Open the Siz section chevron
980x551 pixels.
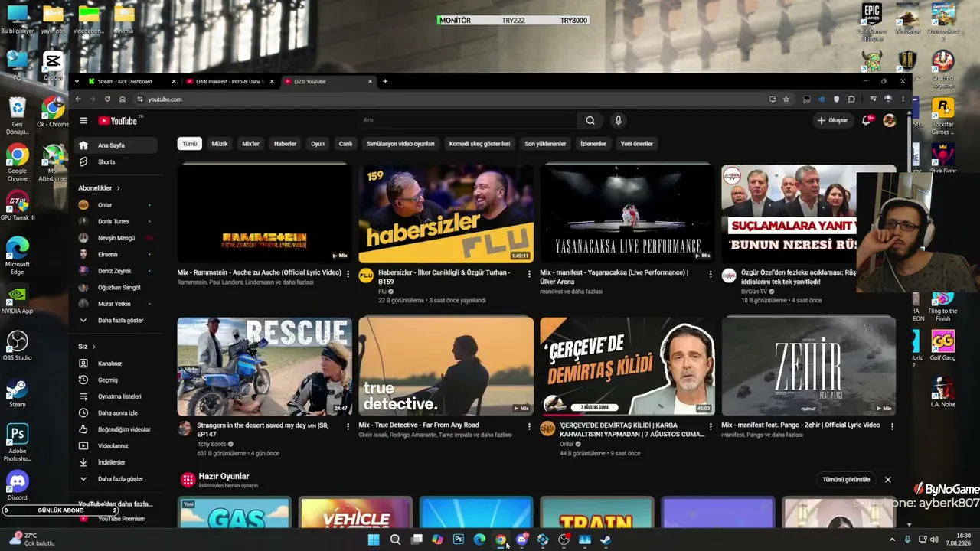[93, 347]
